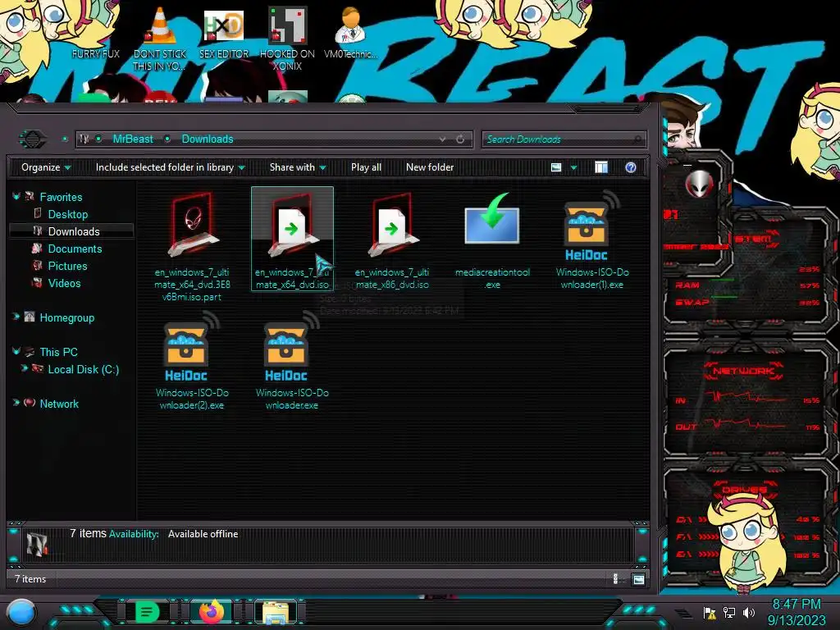Open Pictures in Favorites
This screenshot has height=630, width=840.
(67, 266)
